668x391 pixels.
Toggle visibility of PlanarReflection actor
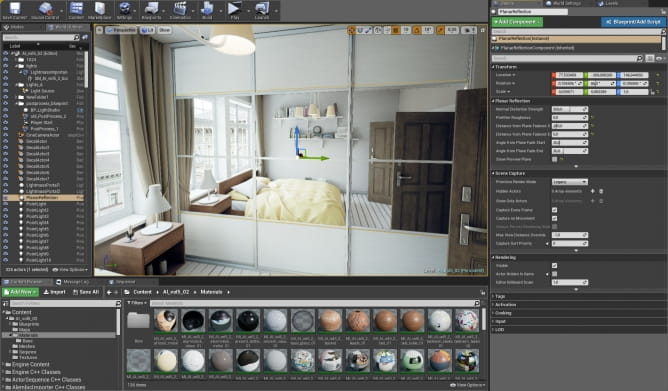(x=6, y=198)
